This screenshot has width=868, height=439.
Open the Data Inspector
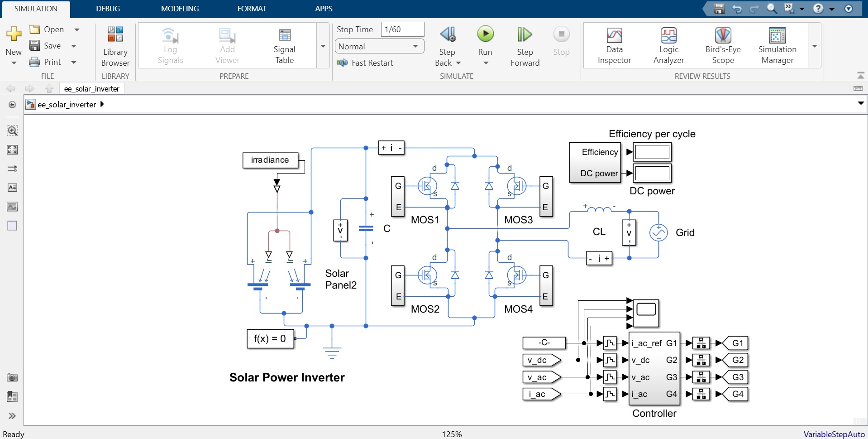click(614, 45)
